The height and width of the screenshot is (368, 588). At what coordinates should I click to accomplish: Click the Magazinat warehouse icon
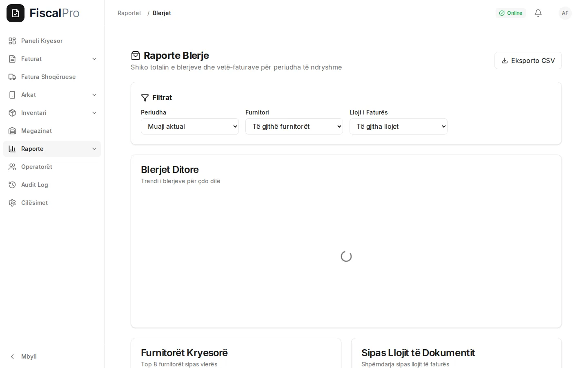pos(12,131)
